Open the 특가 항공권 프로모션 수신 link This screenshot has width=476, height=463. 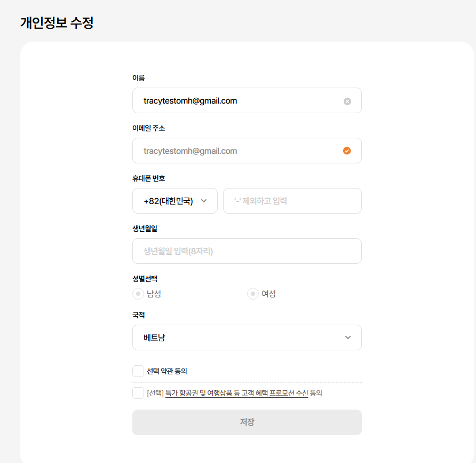coord(236,394)
